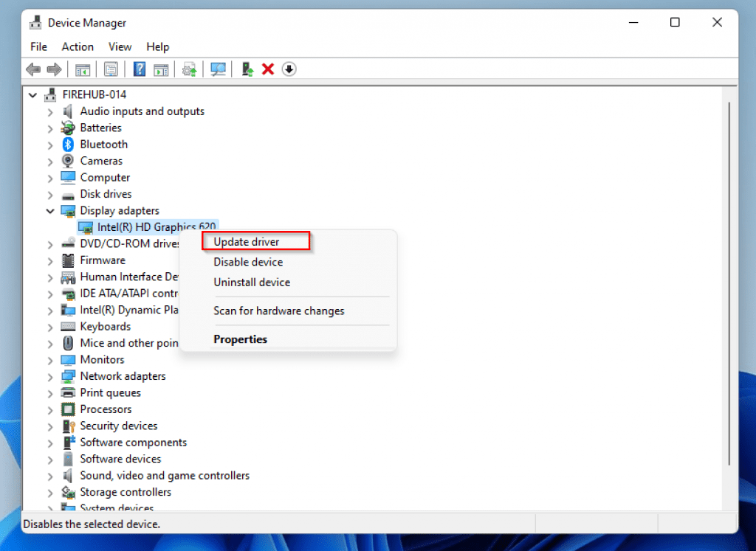The height and width of the screenshot is (551, 756).
Task: Expand Sound, video and game controllers
Action: point(50,477)
